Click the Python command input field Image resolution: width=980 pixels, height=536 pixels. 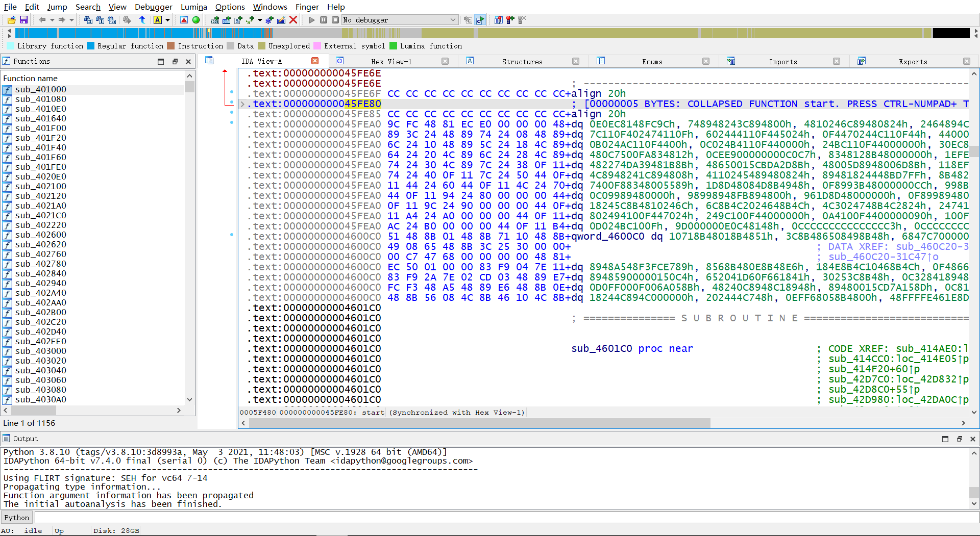505,518
